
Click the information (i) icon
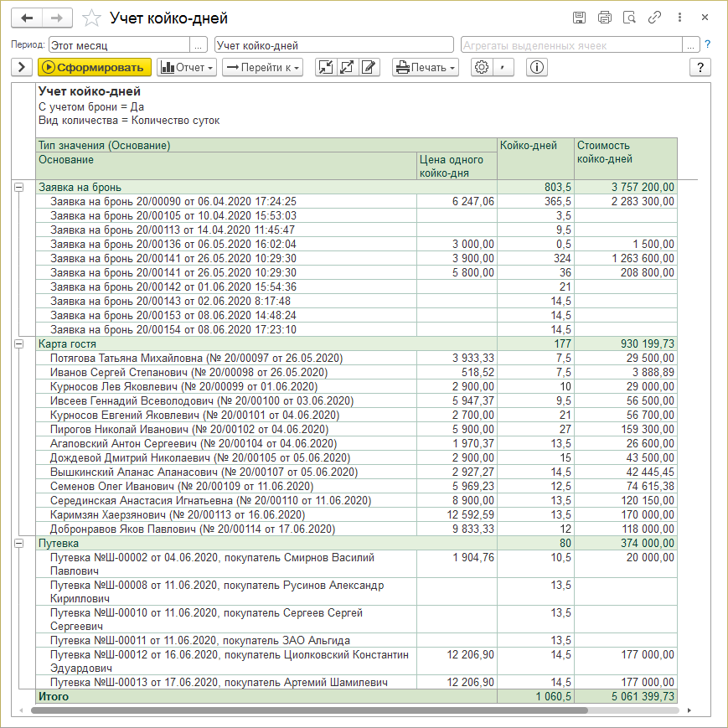click(537, 68)
